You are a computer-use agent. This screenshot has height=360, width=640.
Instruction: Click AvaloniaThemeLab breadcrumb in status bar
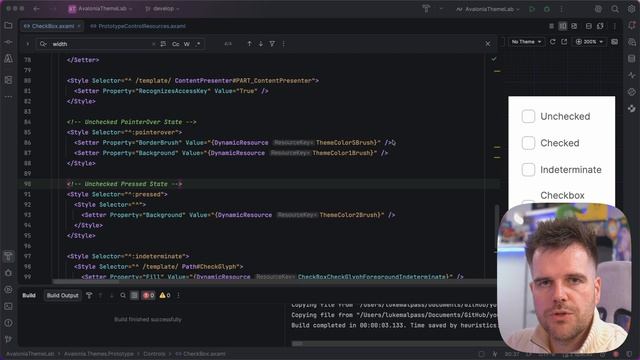click(30, 354)
